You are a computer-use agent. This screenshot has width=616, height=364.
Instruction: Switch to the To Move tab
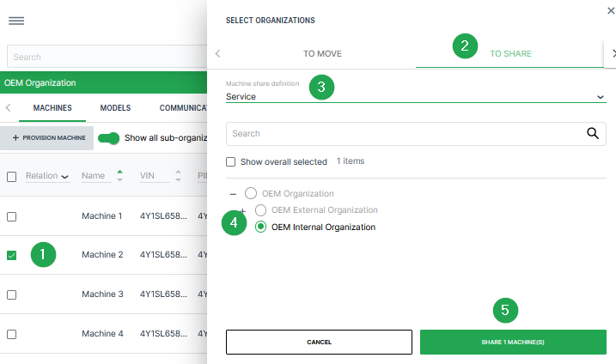coord(322,53)
